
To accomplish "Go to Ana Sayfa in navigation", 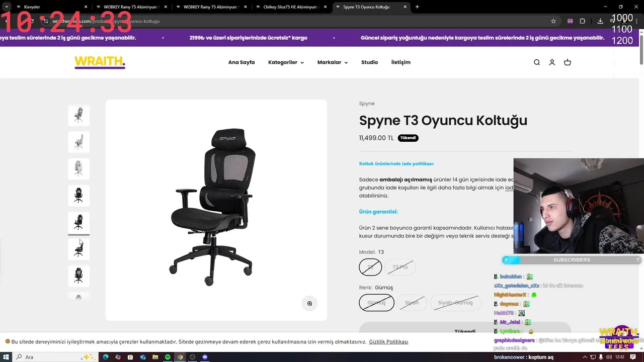I will click(242, 62).
